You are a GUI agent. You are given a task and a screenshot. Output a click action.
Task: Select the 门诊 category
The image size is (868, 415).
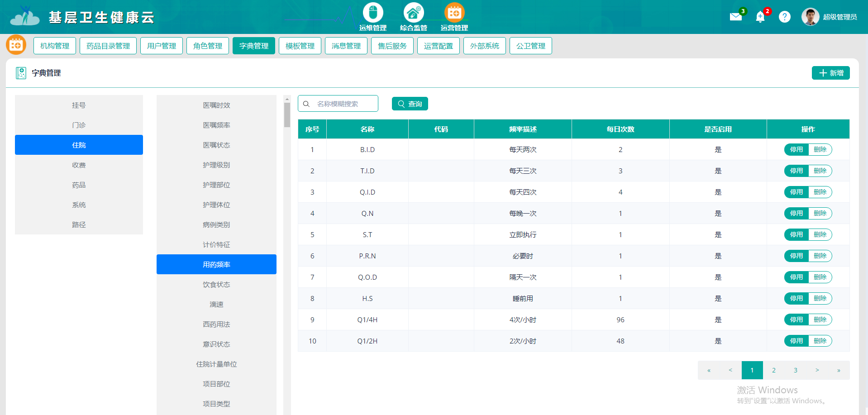pyautogui.click(x=79, y=125)
